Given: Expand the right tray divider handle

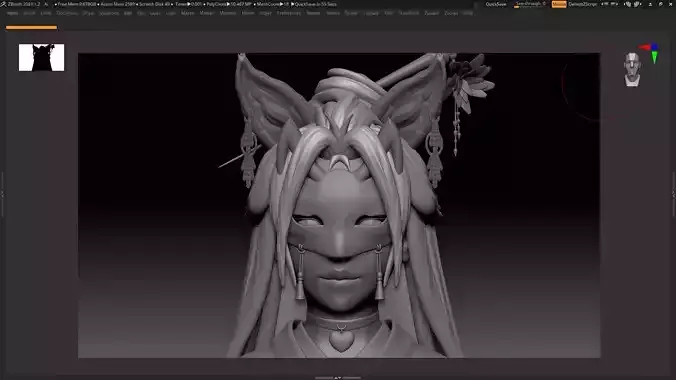Looking at the screenshot, I should pyautogui.click(x=673, y=194).
